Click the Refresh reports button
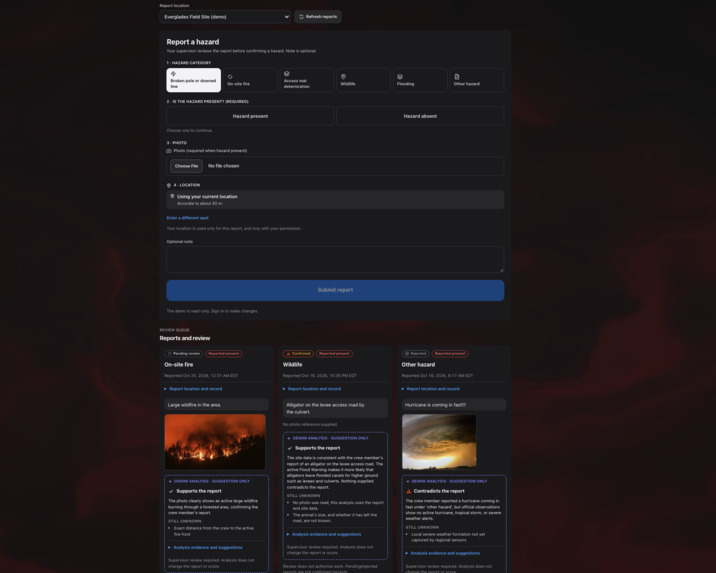 point(318,17)
